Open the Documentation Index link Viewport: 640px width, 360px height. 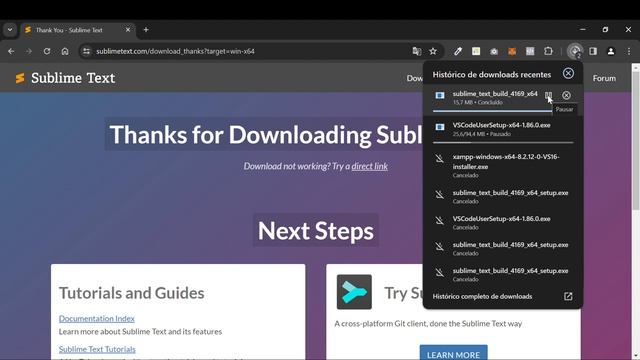click(x=97, y=318)
